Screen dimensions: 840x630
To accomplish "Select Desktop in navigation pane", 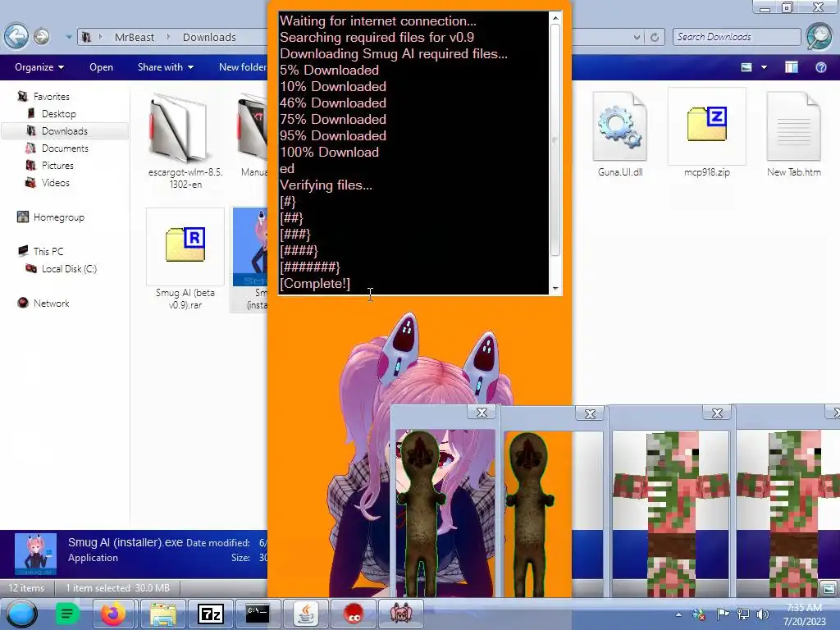I will tap(58, 113).
